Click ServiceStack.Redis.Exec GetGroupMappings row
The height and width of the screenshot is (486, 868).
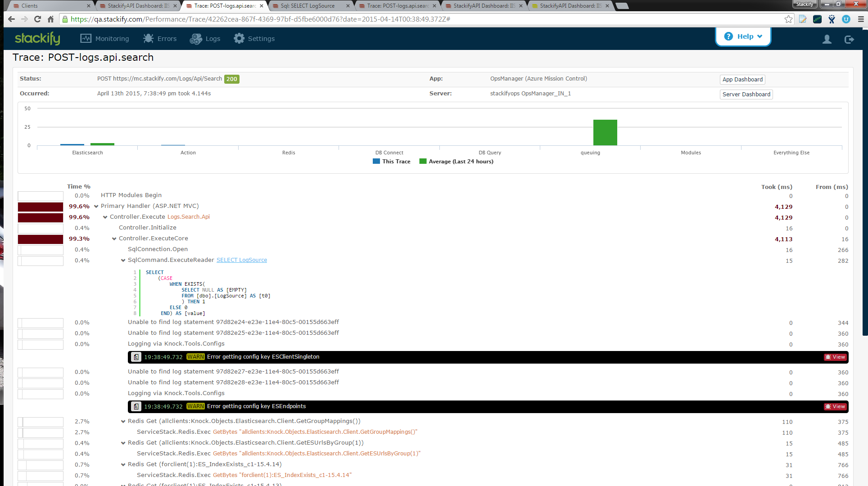click(433, 432)
